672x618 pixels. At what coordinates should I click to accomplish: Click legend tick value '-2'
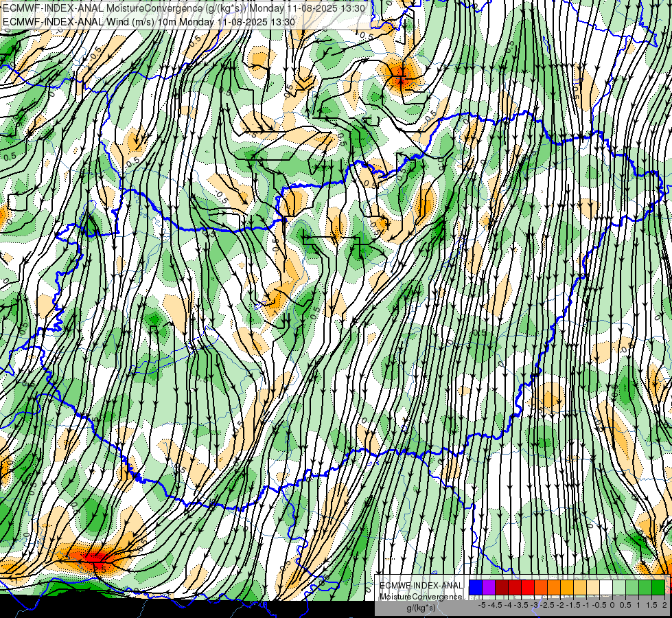[x=561, y=605]
